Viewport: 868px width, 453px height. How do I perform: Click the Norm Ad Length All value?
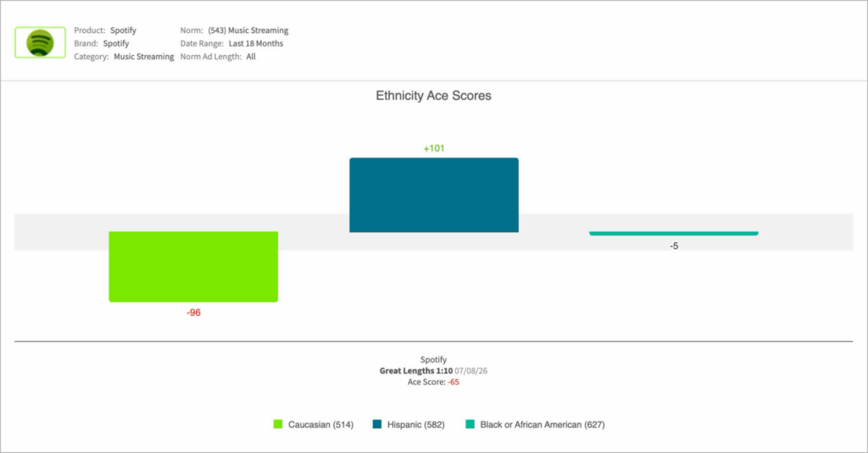click(251, 57)
